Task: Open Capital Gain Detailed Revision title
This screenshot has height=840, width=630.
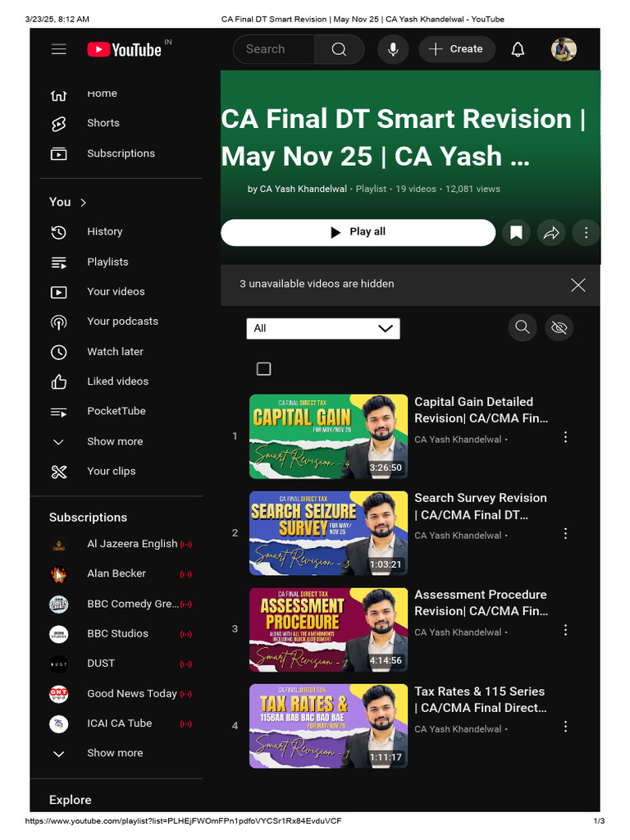Action: coord(481,410)
